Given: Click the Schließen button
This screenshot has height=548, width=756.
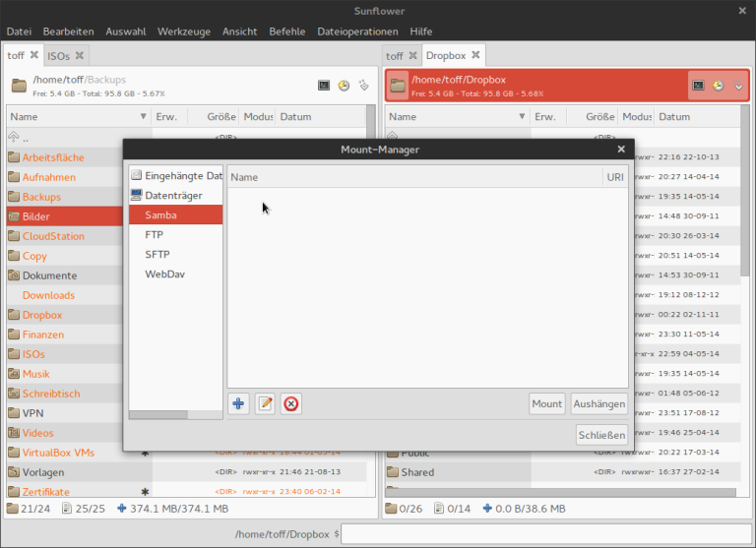Looking at the screenshot, I should pos(601,435).
